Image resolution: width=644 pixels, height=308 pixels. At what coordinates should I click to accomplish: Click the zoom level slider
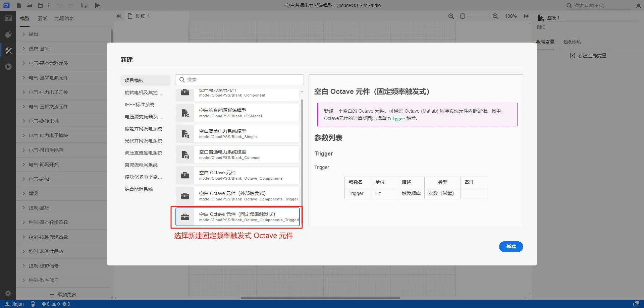tap(463, 16)
